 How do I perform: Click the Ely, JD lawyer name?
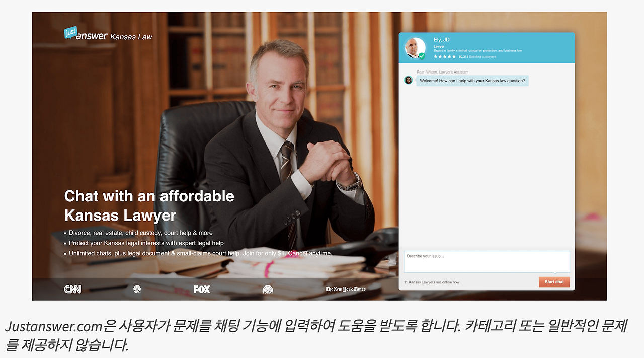(x=442, y=40)
